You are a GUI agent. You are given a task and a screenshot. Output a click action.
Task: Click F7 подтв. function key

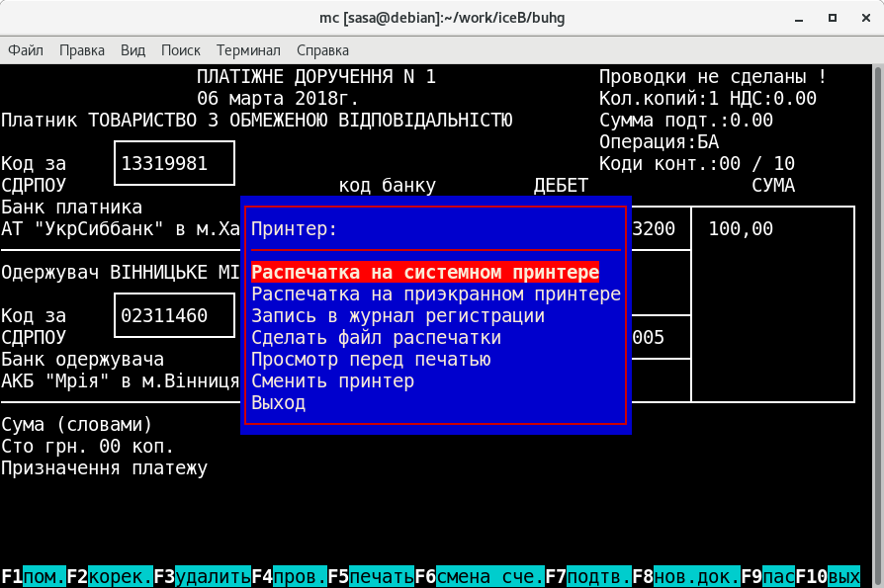588,577
